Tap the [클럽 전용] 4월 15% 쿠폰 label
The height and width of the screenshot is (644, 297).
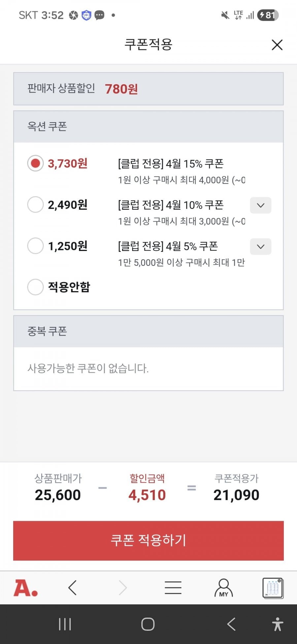[x=171, y=163]
